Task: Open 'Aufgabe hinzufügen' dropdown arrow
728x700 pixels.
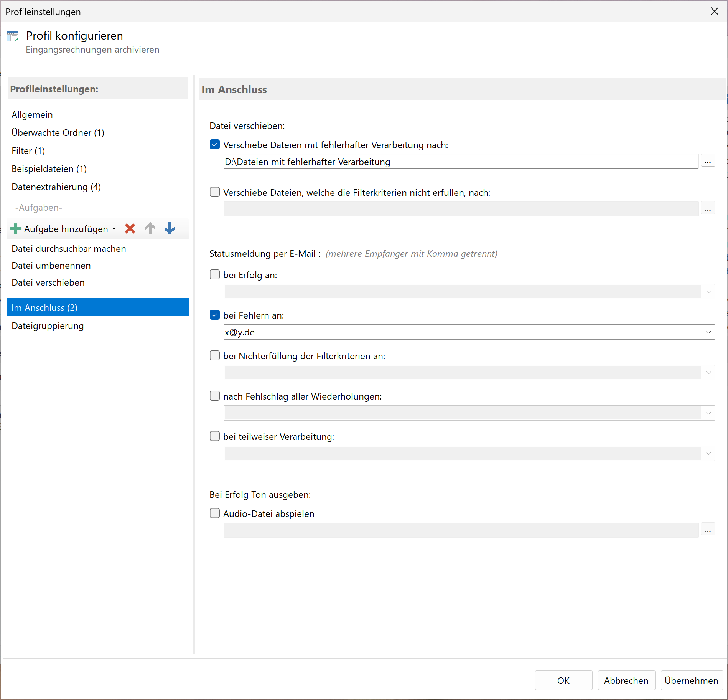Action: pyautogui.click(x=114, y=229)
